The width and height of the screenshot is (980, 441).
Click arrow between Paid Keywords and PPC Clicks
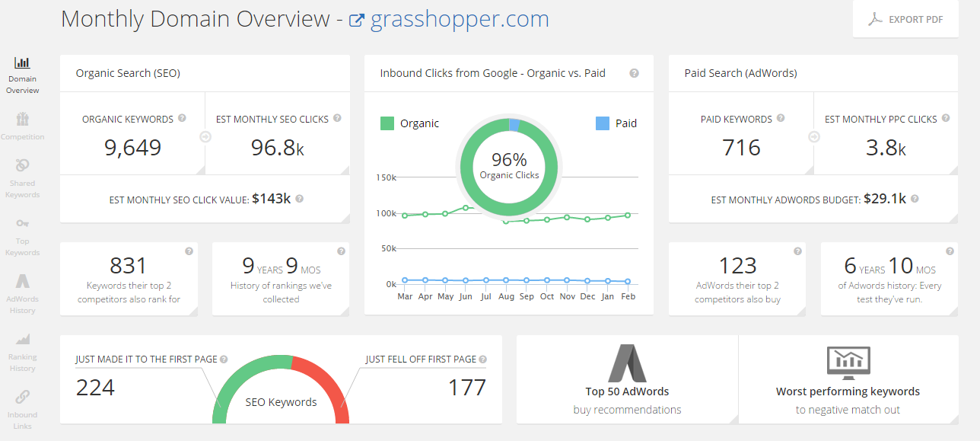click(814, 137)
